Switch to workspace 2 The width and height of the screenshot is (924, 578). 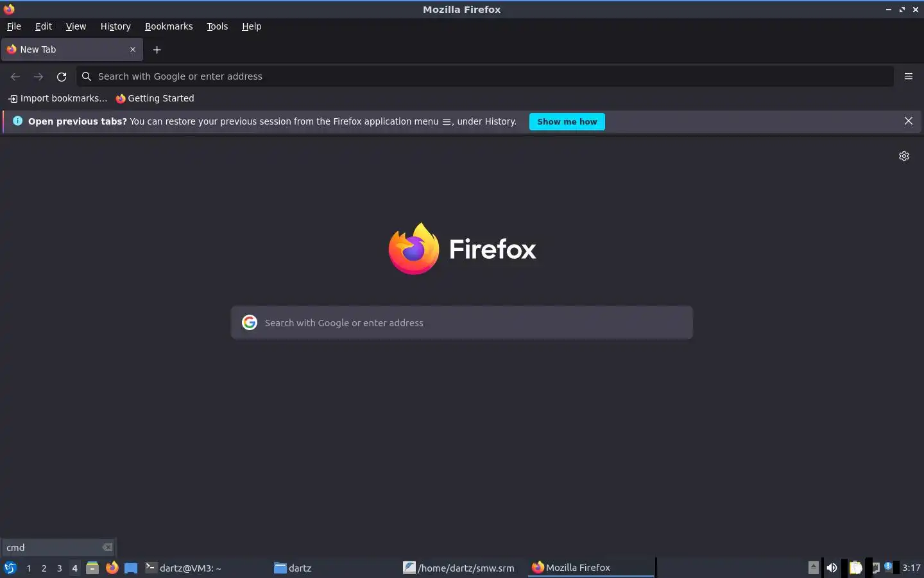coord(44,568)
